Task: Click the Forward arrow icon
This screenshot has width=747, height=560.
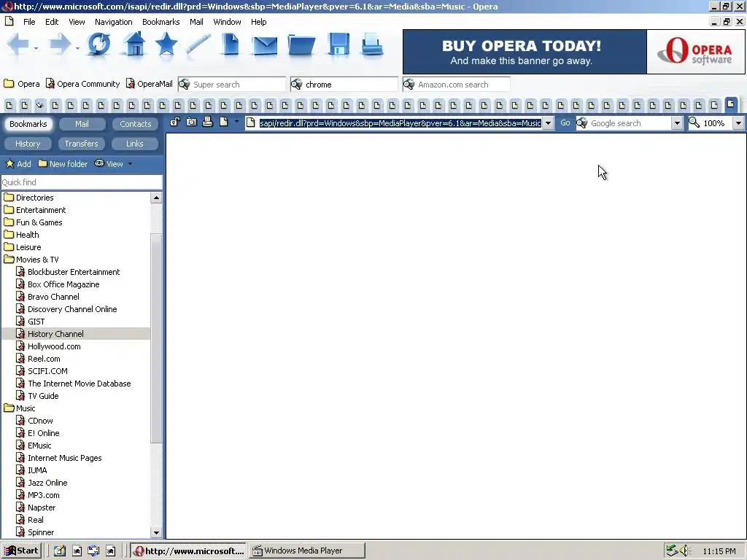Action: [60, 44]
